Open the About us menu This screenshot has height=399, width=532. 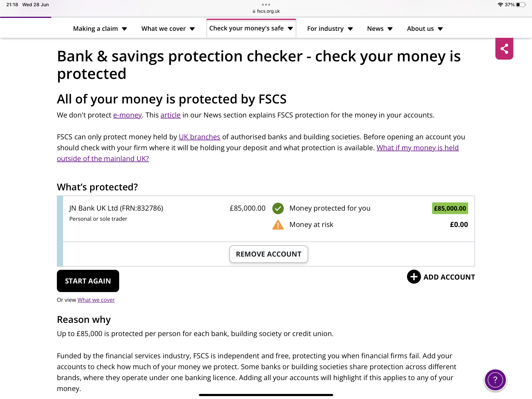[425, 29]
